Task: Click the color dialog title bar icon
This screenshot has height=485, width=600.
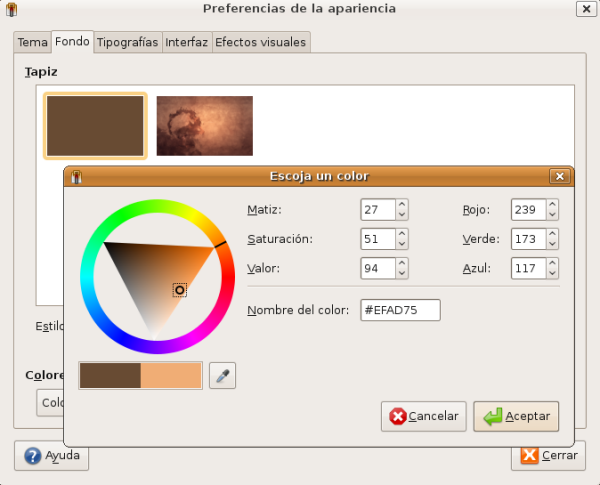Action: pyautogui.click(x=75, y=176)
